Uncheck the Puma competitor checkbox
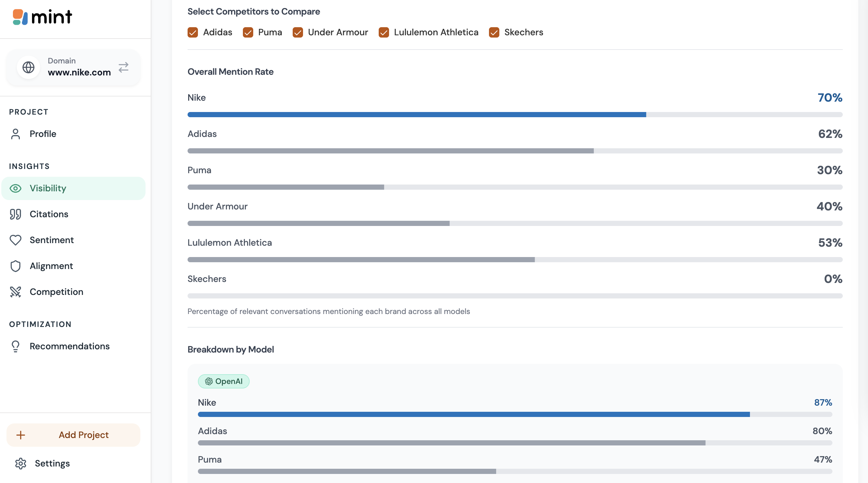This screenshot has width=868, height=483. [248, 32]
